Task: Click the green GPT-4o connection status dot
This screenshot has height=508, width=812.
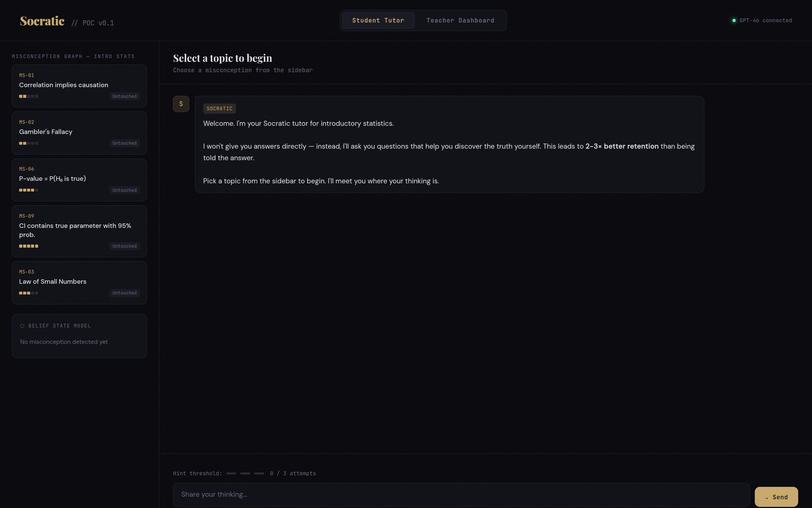Action: (x=734, y=21)
